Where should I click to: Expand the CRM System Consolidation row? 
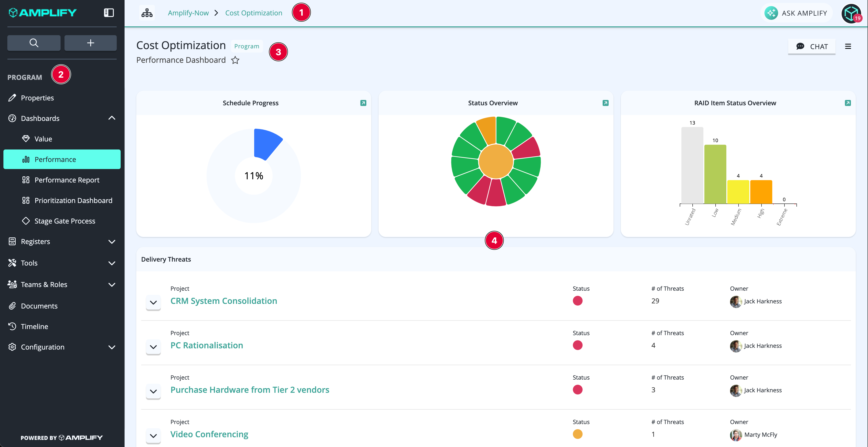coord(153,302)
